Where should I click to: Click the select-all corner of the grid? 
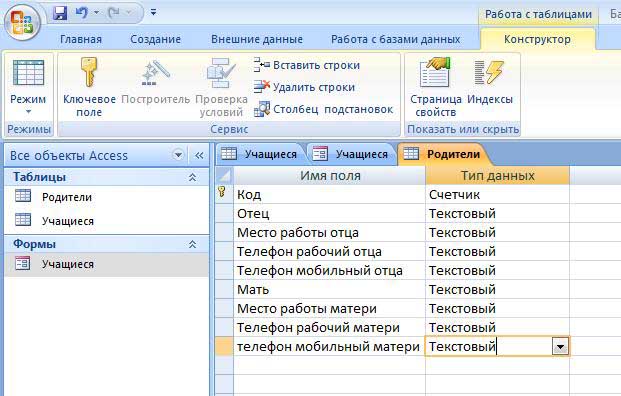pos(225,175)
